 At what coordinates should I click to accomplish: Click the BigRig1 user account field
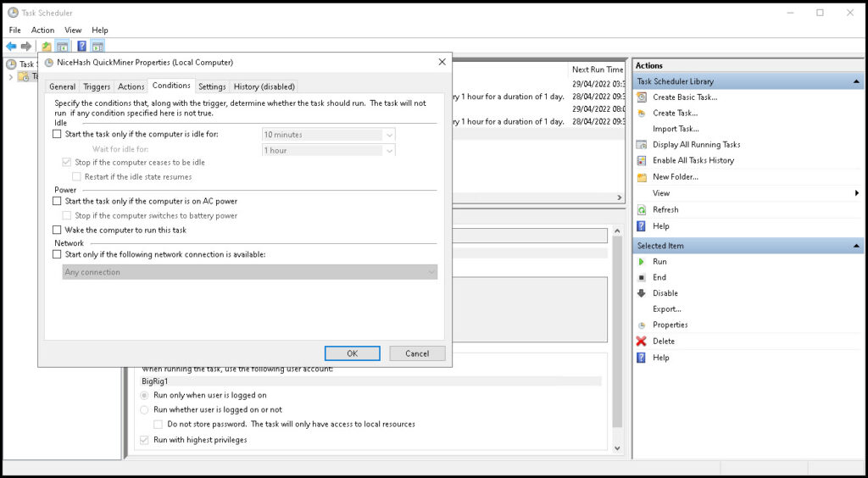tap(371, 381)
